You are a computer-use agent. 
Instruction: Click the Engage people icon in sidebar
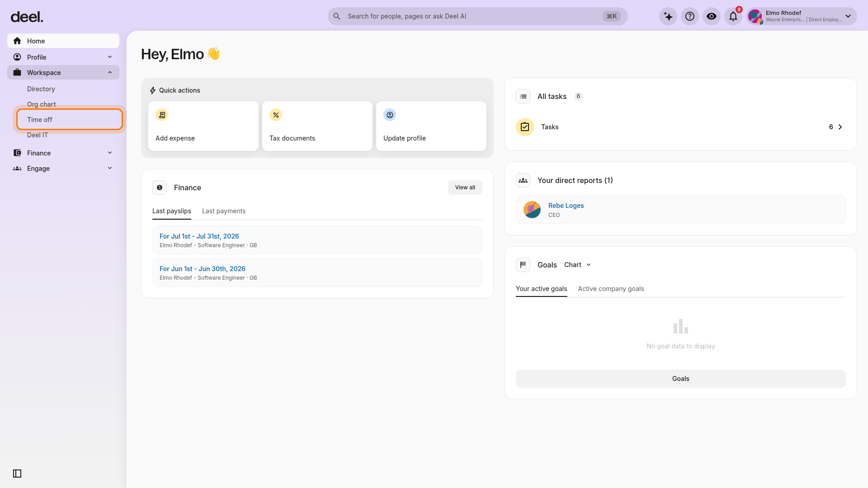click(x=17, y=168)
